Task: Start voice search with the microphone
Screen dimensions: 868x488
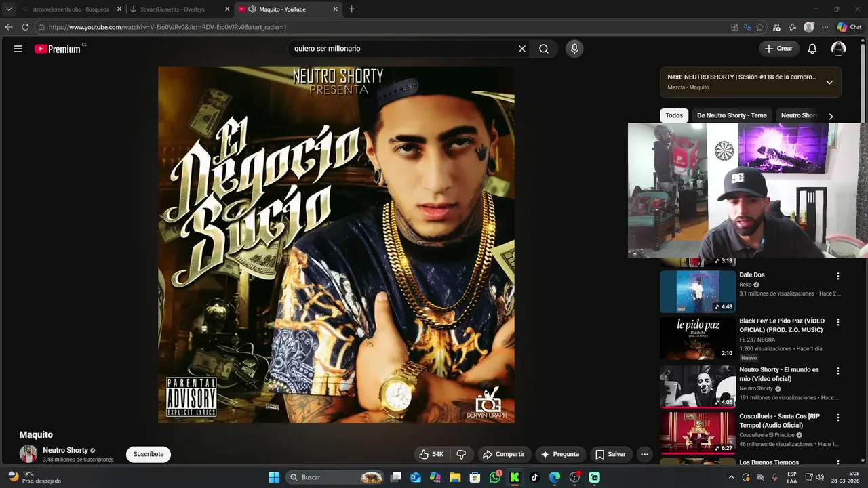Action: click(x=574, y=49)
